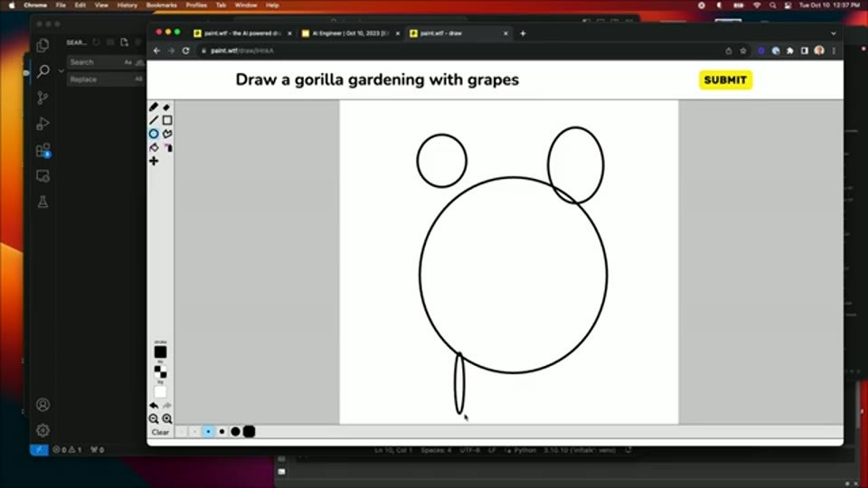Select the highlighted small brush size
Image resolution: width=868 pixels, height=488 pixels.
(208, 432)
